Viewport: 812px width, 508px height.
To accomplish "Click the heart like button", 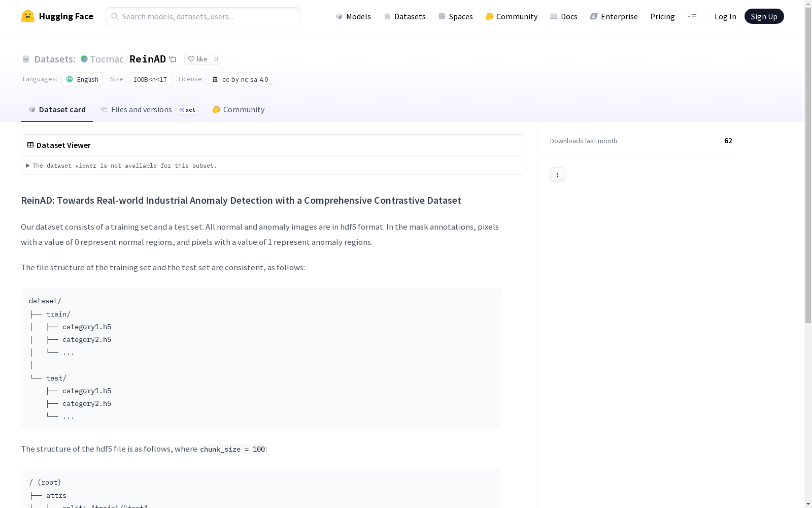I will [x=197, y=59].
